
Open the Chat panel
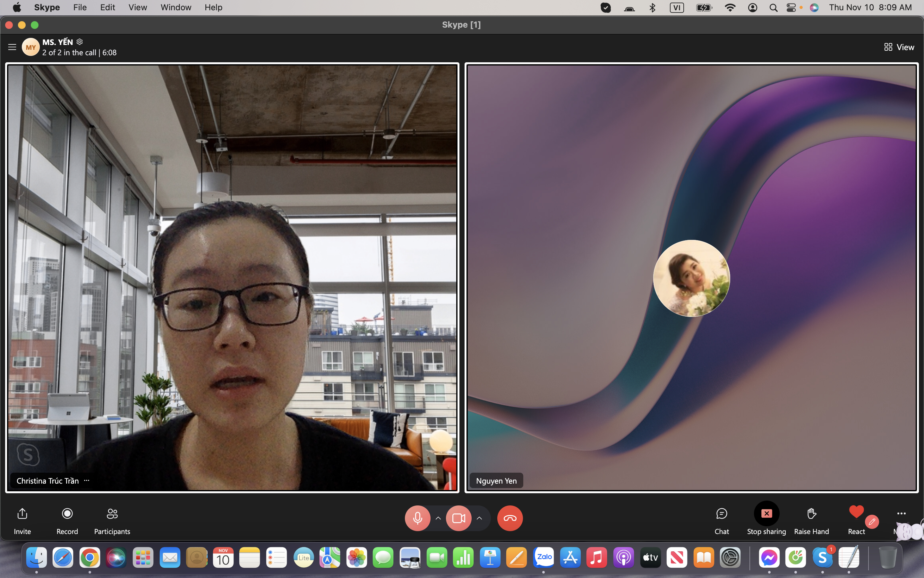click(722, 514)
